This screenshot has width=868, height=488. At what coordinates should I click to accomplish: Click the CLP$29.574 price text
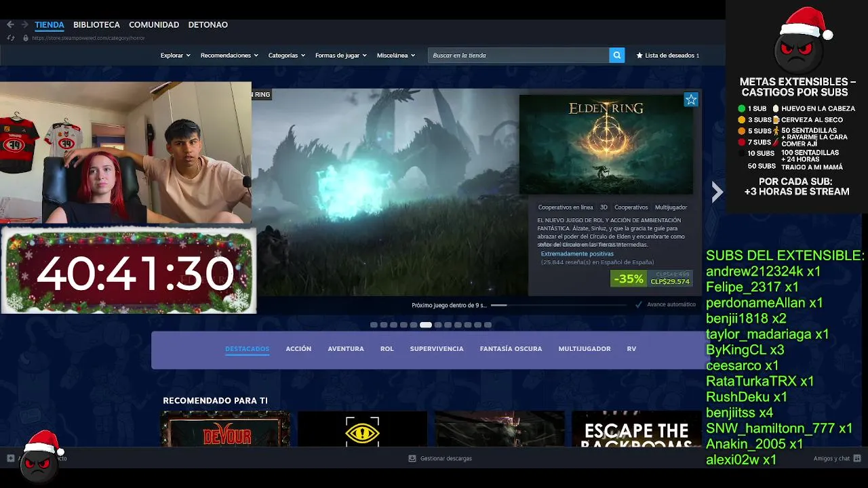670,281
